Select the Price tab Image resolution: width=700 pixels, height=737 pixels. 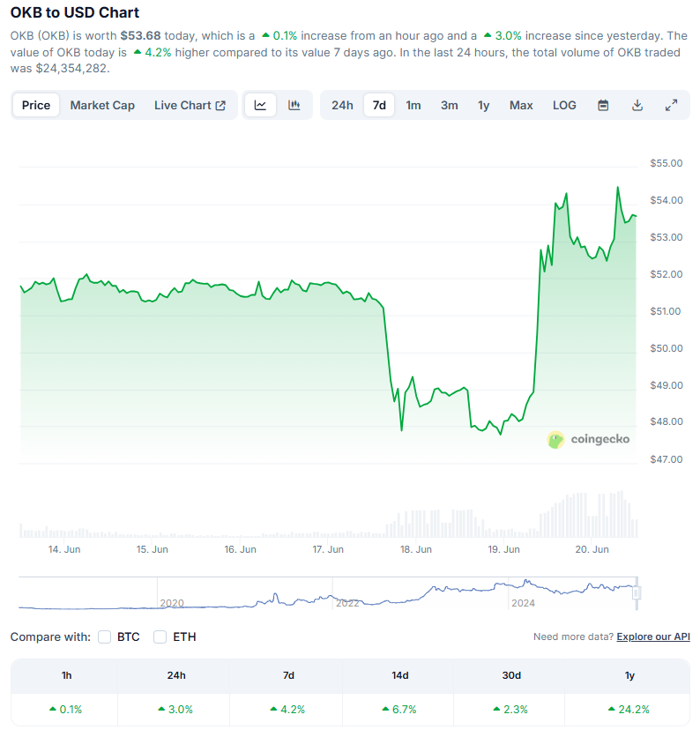[36, 105]
